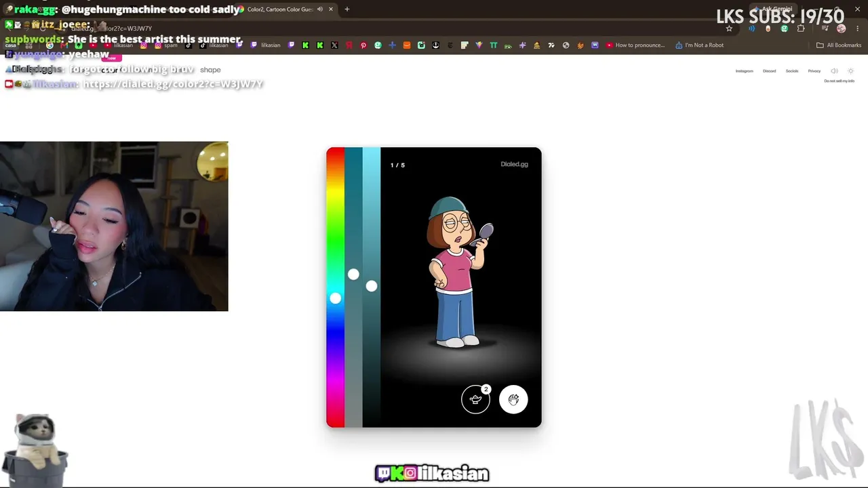868x488 pixels.
Task: Open the green TT bookmark icon
Action: point(494,45)
